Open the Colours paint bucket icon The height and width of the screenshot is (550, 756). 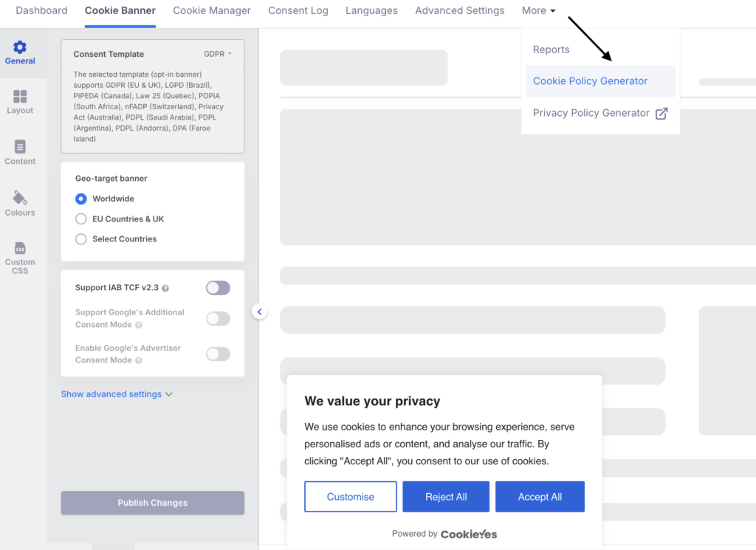click(x=20, y=198)
